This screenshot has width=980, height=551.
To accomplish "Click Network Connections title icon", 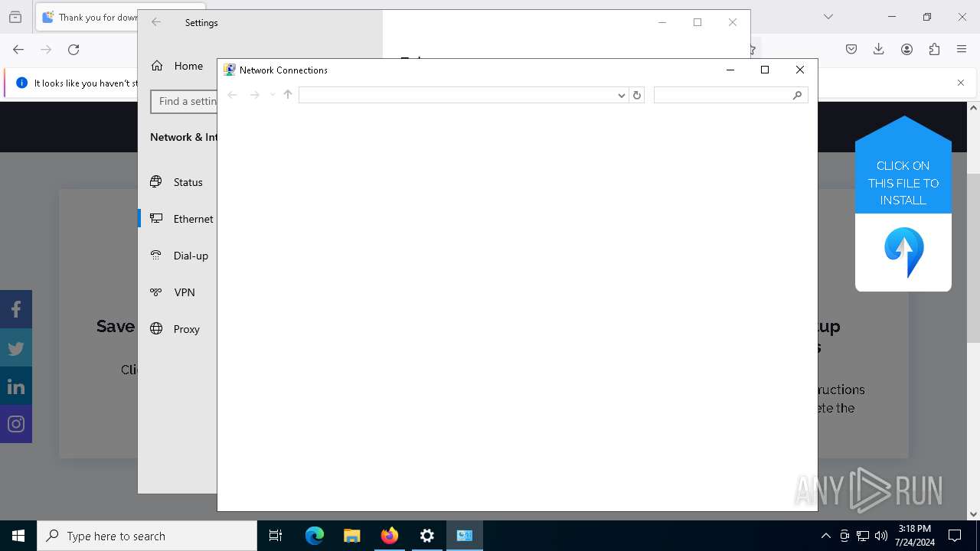I will tap(229, 70).
